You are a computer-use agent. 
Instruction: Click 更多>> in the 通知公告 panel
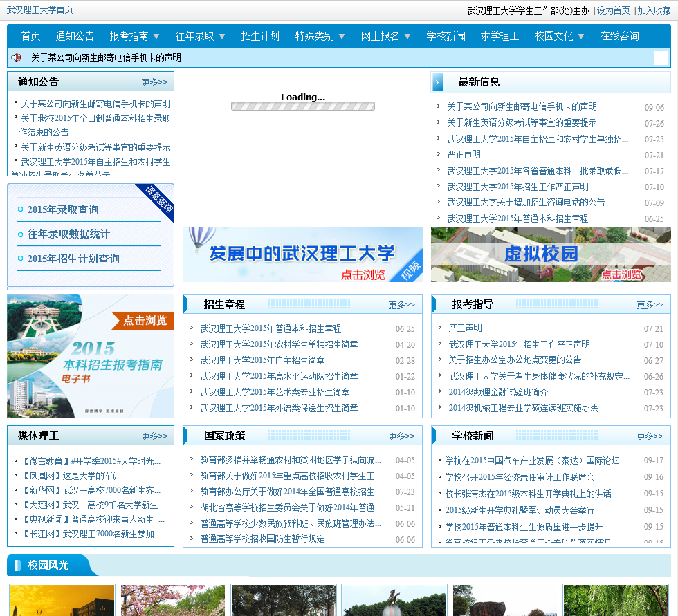pos(154,82)
